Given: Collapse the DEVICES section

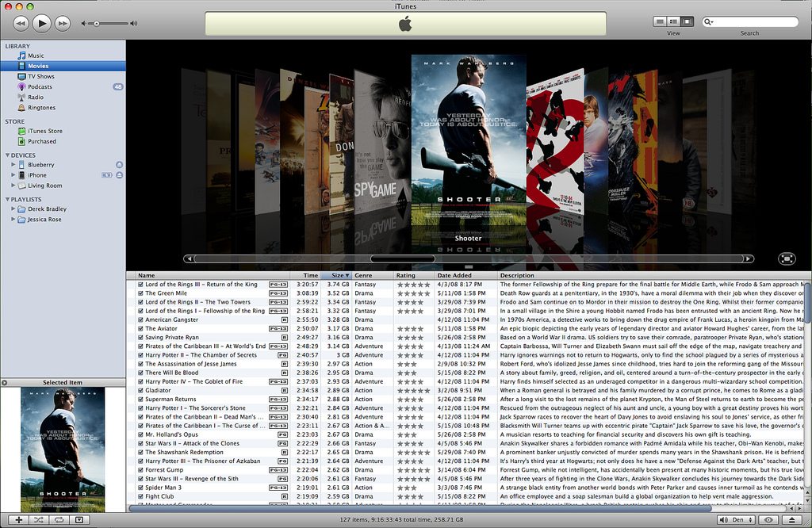Looking at the screenshot, I should click(7, 155).
